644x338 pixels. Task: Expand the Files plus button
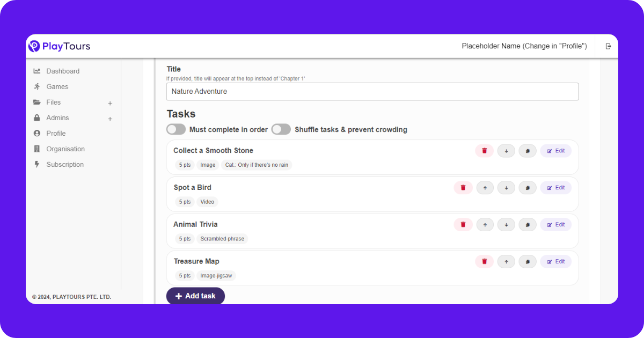point(110,103)
